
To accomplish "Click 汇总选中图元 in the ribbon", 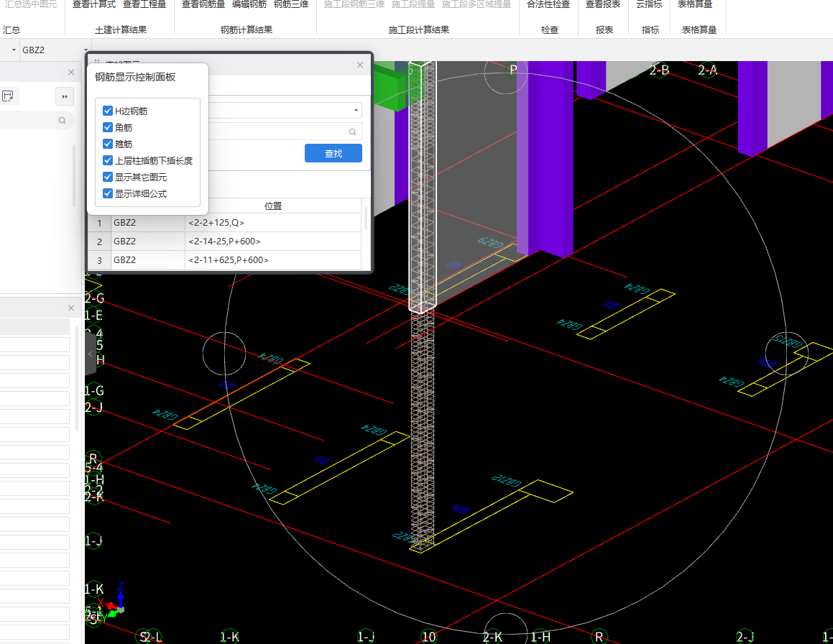I will (30, 4).
